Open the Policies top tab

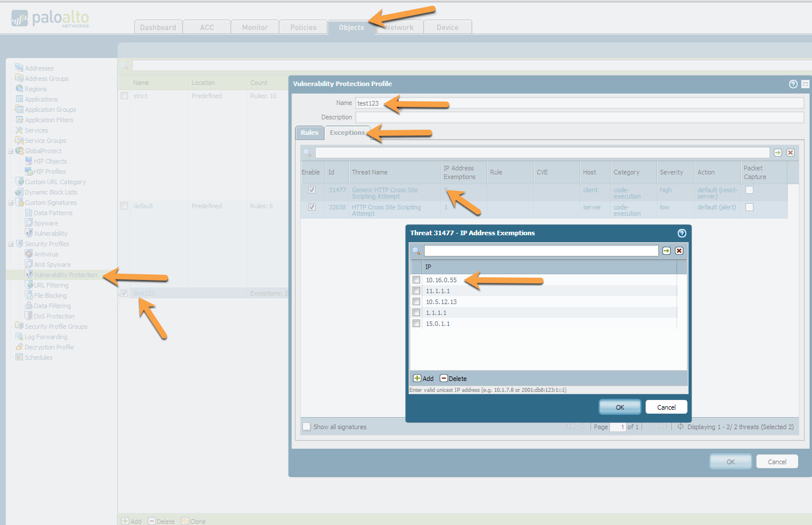[x=303, y=28]
